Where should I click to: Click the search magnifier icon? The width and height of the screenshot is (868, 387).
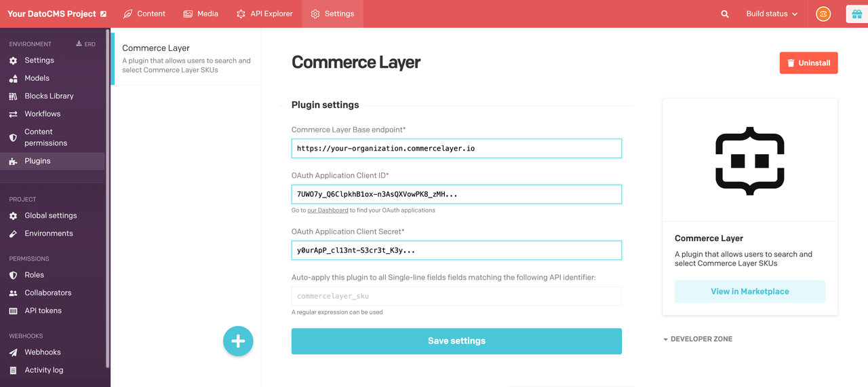(725, 14)
